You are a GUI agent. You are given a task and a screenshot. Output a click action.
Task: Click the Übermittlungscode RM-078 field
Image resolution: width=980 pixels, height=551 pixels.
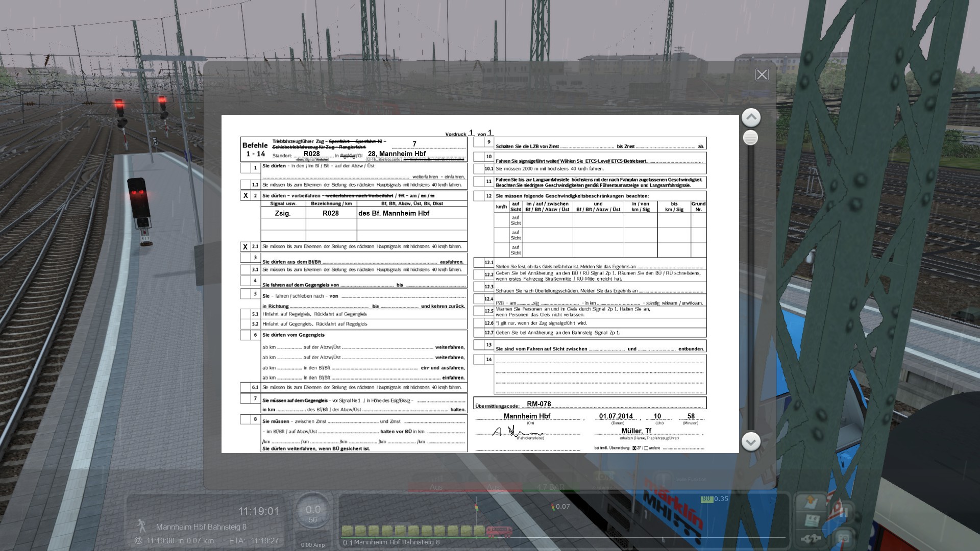pyautogui.click(x=538, y=404)
